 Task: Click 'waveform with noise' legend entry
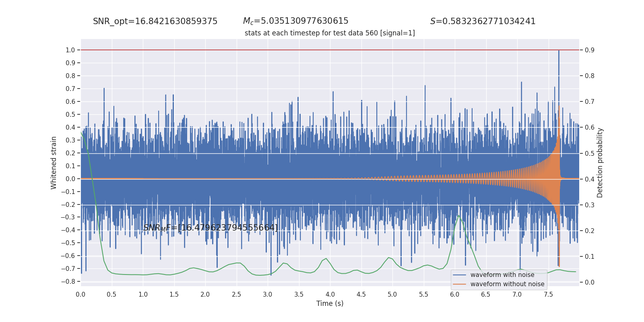pyautogui.click(x=502, y=275)
